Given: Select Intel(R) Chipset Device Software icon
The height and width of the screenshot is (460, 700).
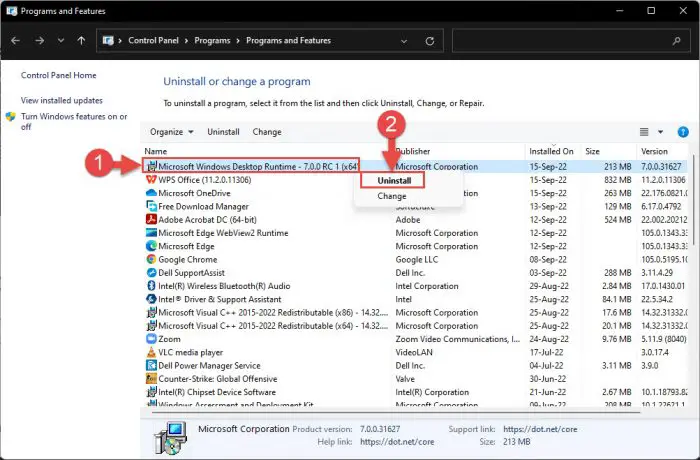Looking at the screenshot, I should (x=152, y=392).
